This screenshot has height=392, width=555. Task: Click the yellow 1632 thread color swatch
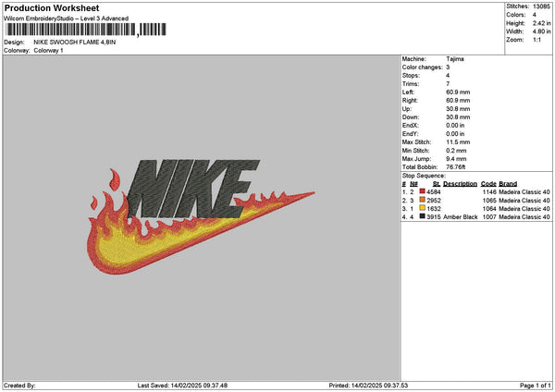tap(423, 208)
